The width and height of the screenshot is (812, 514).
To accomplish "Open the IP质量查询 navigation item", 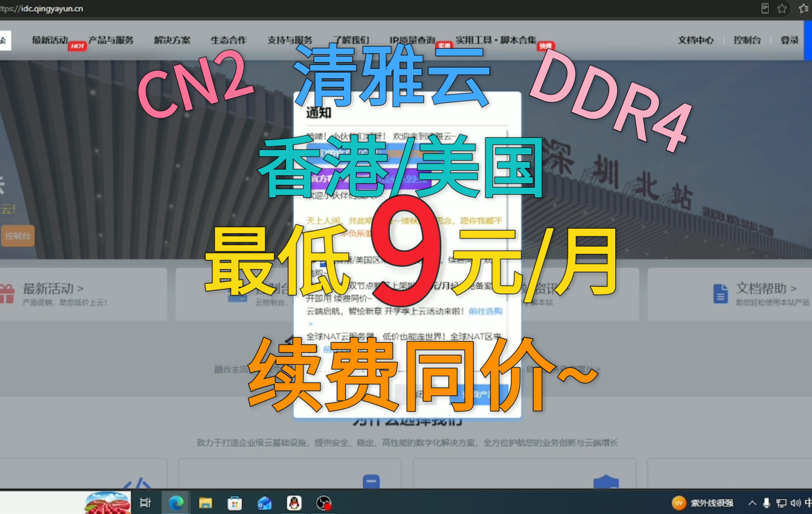I will click(x=412, y=40).
